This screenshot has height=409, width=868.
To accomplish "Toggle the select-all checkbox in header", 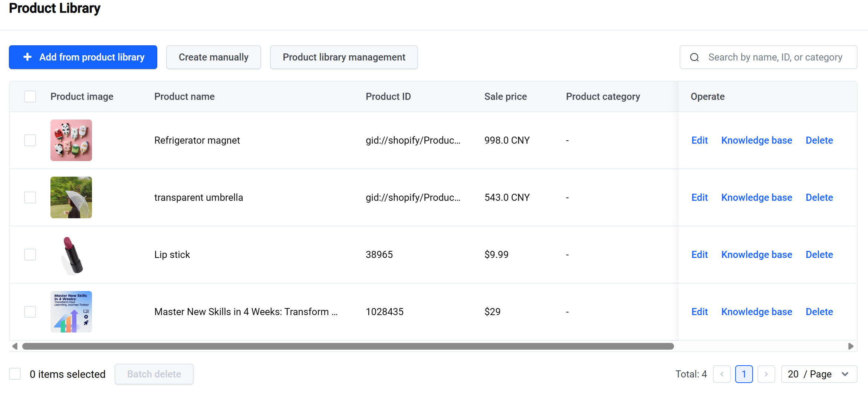I will (30, 96).
